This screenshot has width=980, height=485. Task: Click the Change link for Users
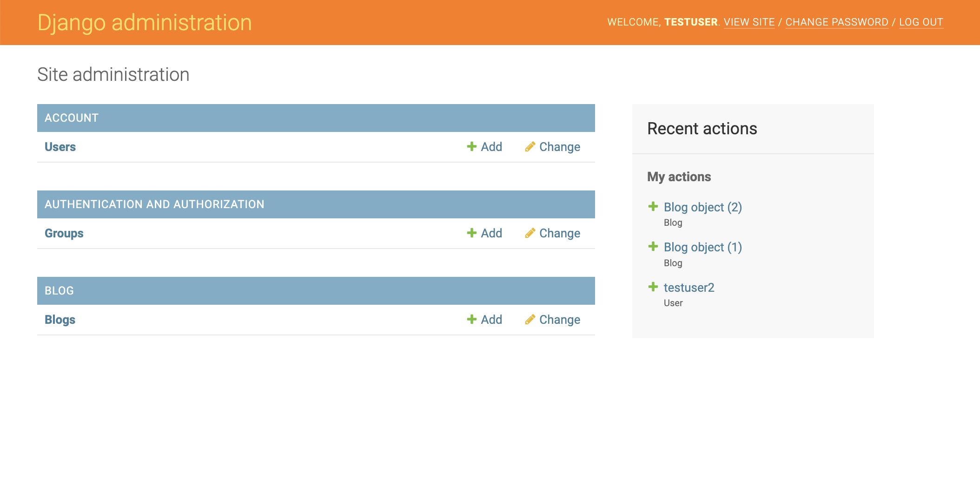(x=559, y=147)
